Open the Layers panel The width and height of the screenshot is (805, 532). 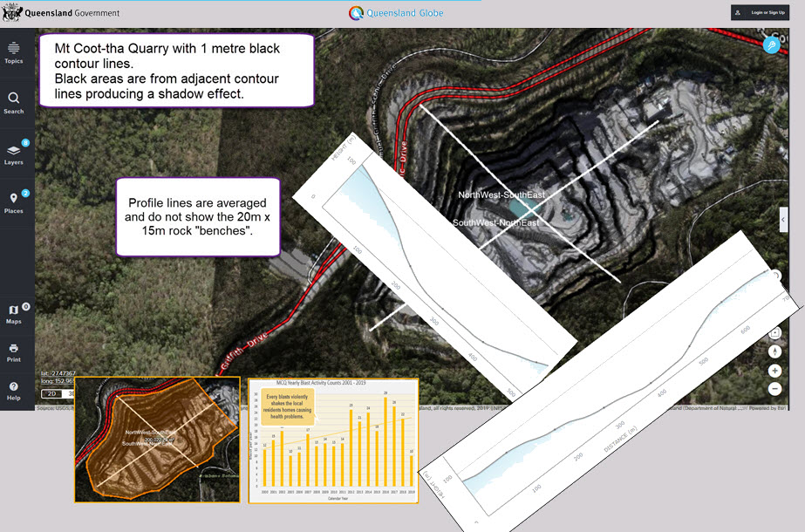14,153
